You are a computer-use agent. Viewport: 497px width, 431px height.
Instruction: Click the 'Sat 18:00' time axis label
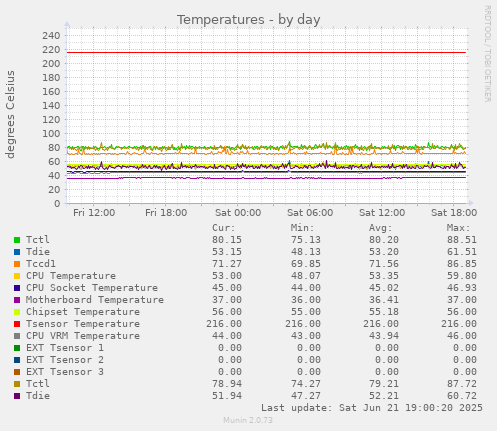(x=454, y=213)
